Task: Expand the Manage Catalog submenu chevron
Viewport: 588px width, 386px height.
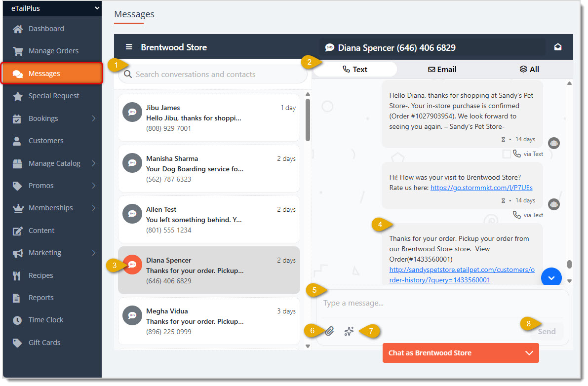Action: [94, 163]
